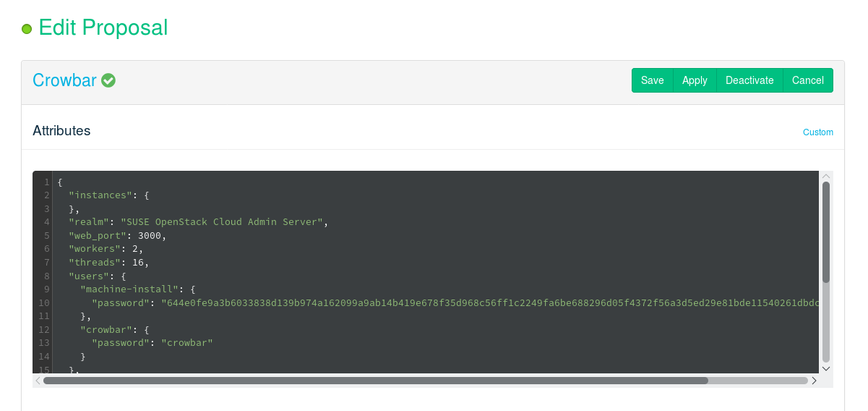Save the Crowbar proposal
This screenshot has height=411, width=868.
[652, 80]
